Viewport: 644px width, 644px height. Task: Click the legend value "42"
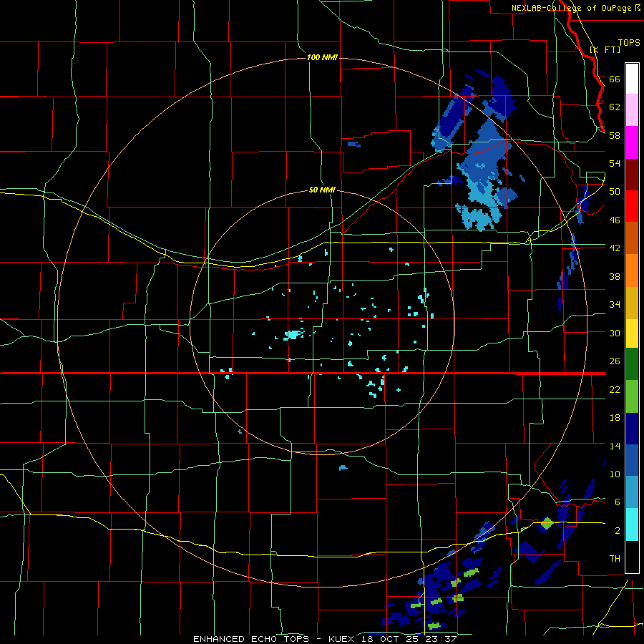pyautogui.click(x=615, y=248)
